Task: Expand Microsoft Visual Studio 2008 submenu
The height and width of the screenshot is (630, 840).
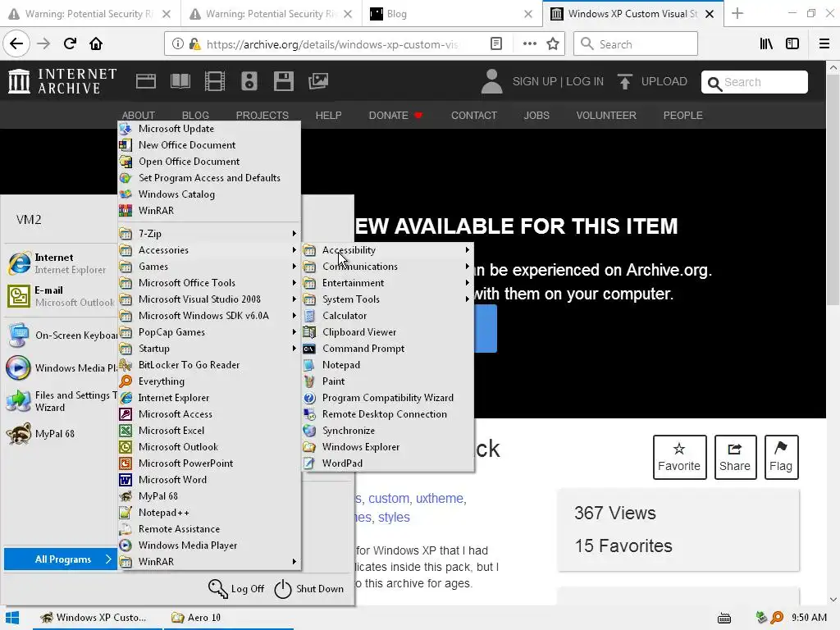Action: (209, 299)
